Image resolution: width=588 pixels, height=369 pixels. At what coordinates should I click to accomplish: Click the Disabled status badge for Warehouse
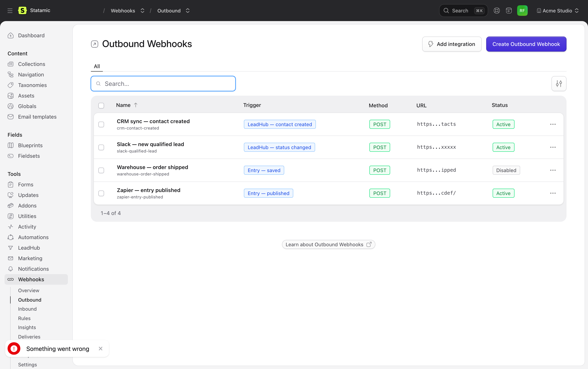[x=506, y=170]
